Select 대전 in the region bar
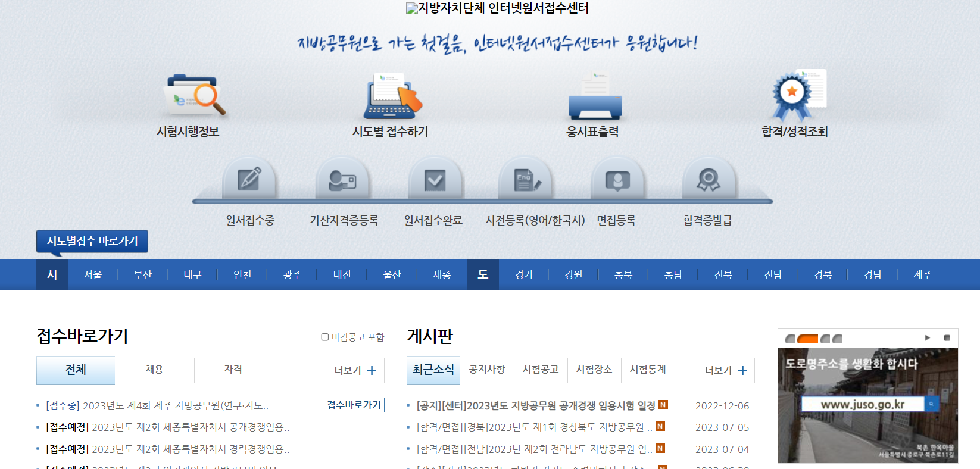Image resolution: width=980 pixels, height=469 pixels. click(342, 275)
